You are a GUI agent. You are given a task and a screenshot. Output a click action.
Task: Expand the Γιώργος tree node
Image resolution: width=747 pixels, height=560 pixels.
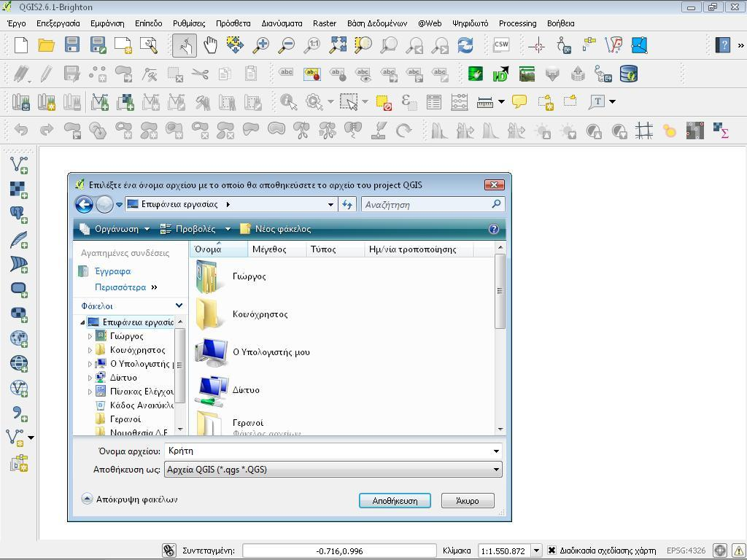pyautogui.click(x=90, y=336)
